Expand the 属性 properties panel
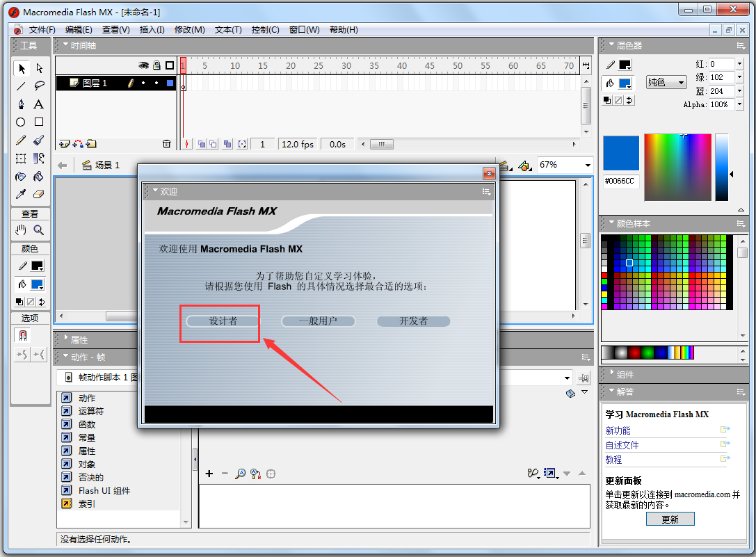The height and width of the screenshot is (557, 756). pyautogui.click(x=66, y=338)
